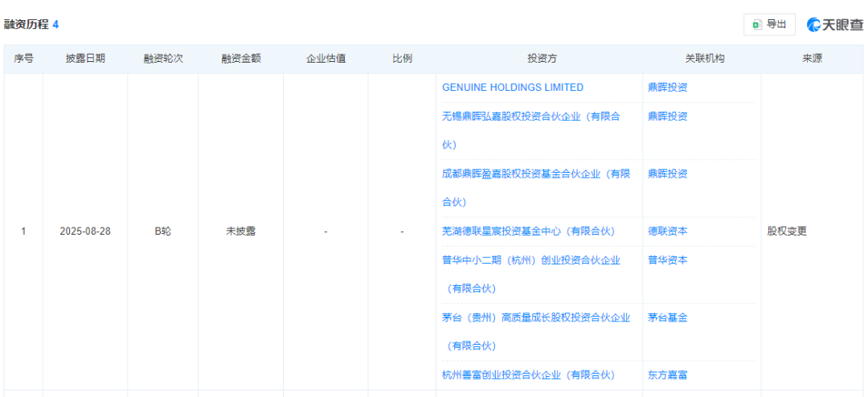Click the 导出 export button
The height and width of the screenshot is (397, 868).
click(x=769, y=24)
